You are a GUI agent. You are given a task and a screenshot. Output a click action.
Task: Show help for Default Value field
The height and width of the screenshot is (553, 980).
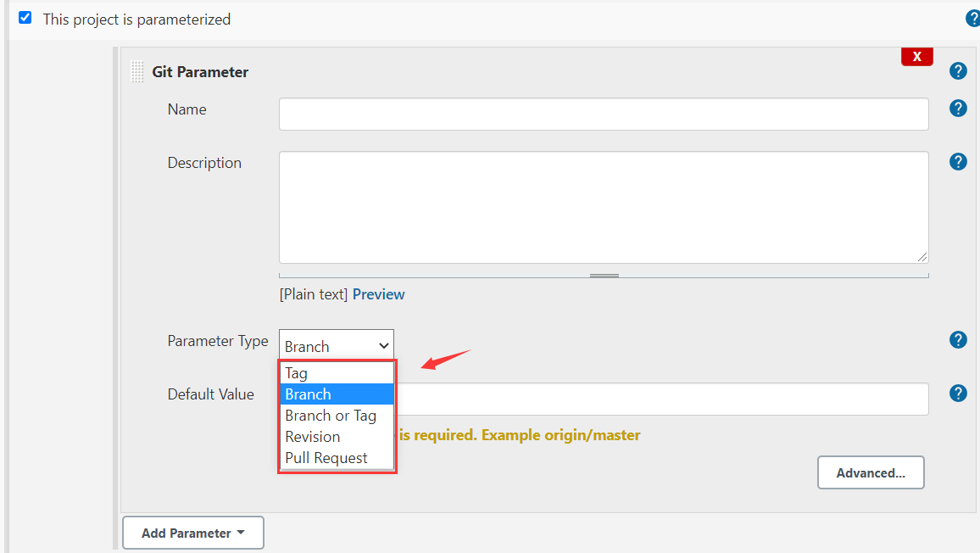[x=958, y=394]
